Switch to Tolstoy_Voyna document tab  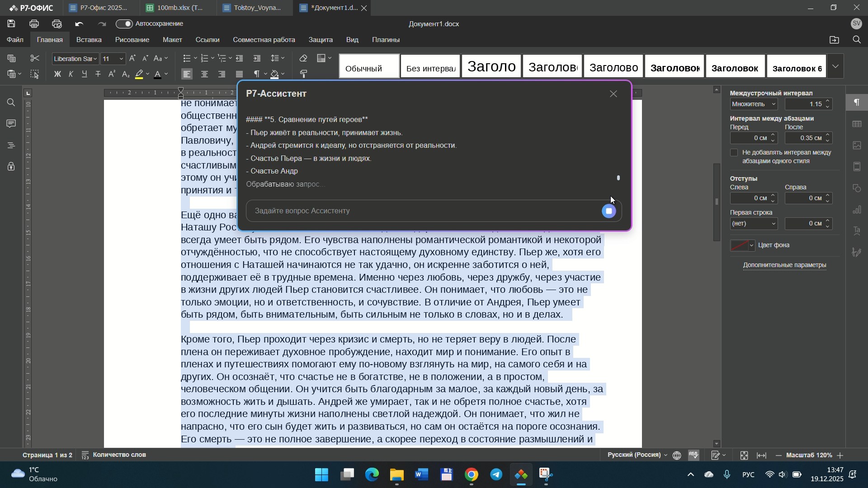257,8
